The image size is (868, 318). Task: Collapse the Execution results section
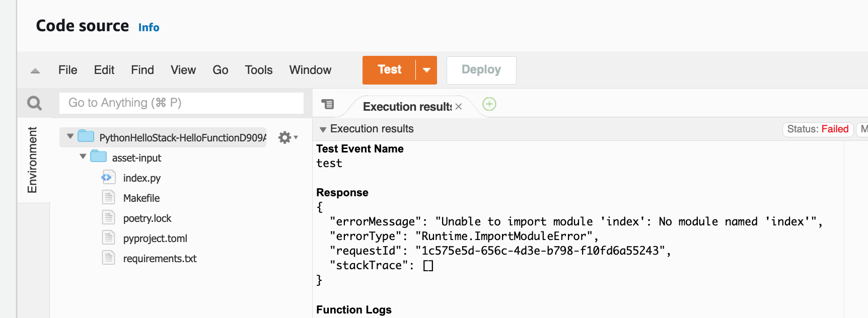point(323,130)
